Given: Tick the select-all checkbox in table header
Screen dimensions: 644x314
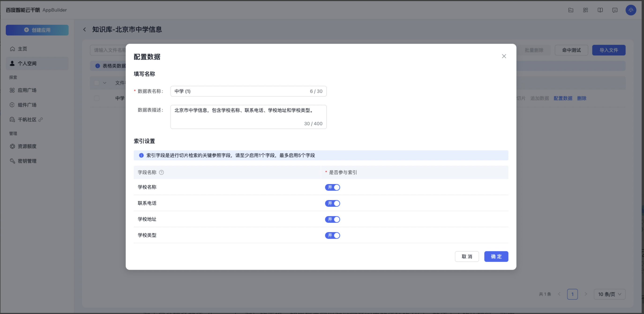Looking at the screenshot, I should click(97, 83).
